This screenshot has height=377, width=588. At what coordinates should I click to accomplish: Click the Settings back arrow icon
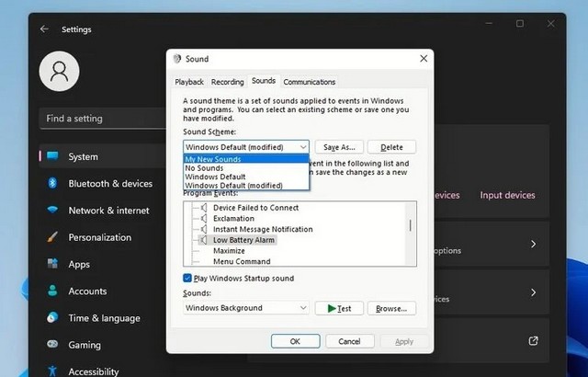(44, 29)
